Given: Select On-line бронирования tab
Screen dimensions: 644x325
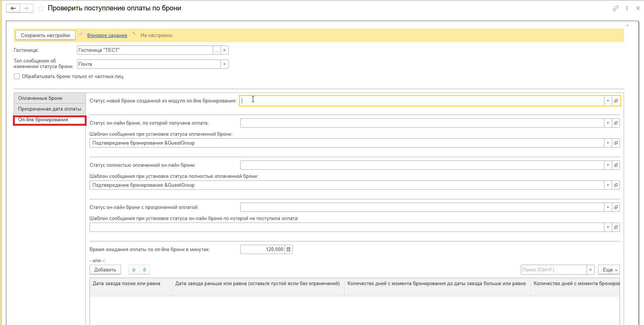Looking at the screenshot, I should point(50,120).
